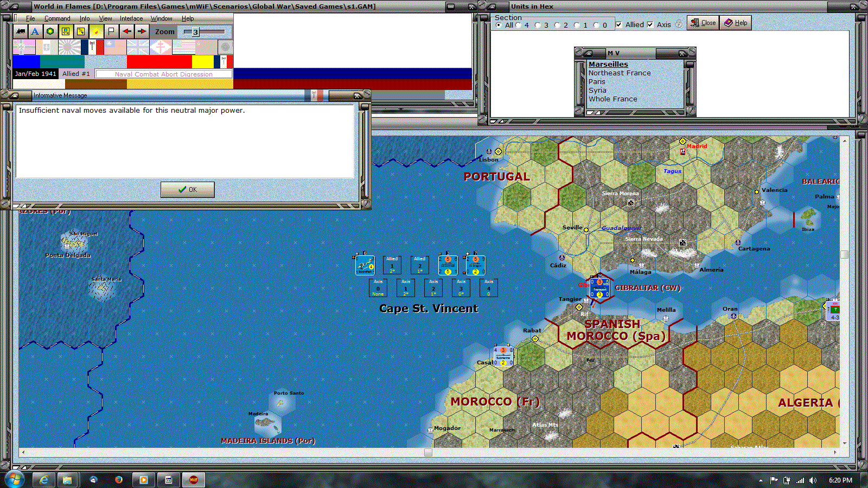Screen dimensions: 868x488
Task: Select the Italian flag icon
Action: click(x=47, y=47)
